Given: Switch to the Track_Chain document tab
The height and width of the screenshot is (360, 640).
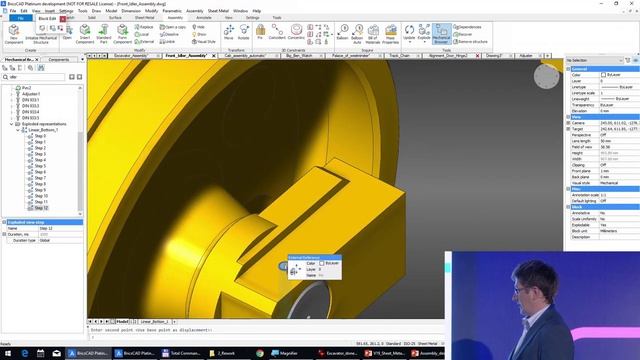Looking at the screenshot, I should pyautogui.click(x=399, y=56).
